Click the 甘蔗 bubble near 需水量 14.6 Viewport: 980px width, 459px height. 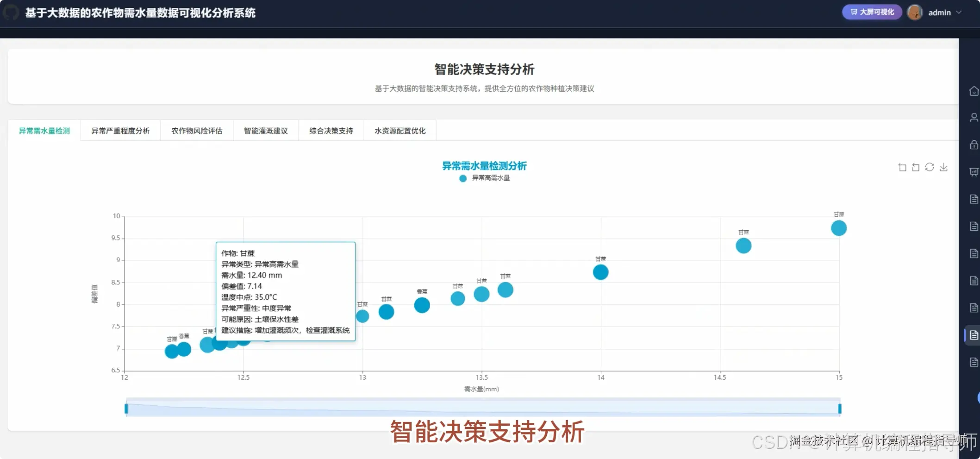pos(743,245)
